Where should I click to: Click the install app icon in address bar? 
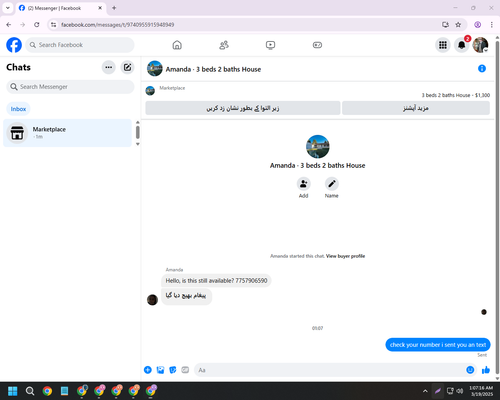click(x=445, y=25)
